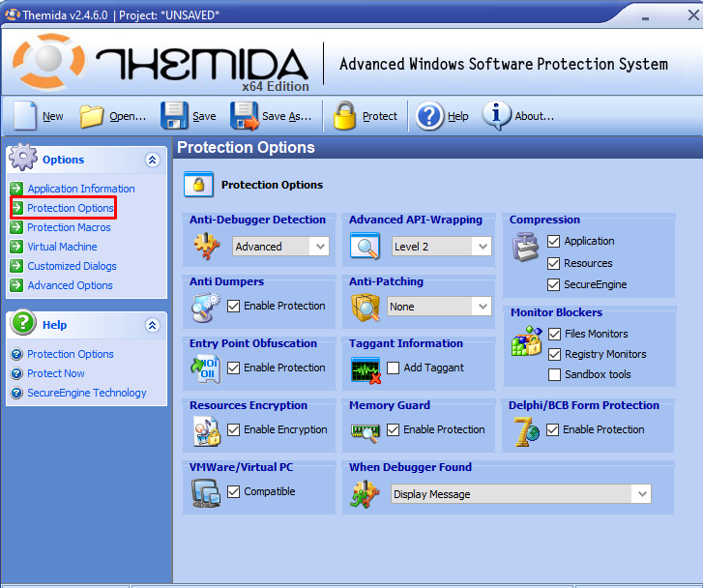Image resolution: width=703 pixels, height=588 pixels.
Task: Open the Anti-Patching None dropdown
Action: [439, 307]
